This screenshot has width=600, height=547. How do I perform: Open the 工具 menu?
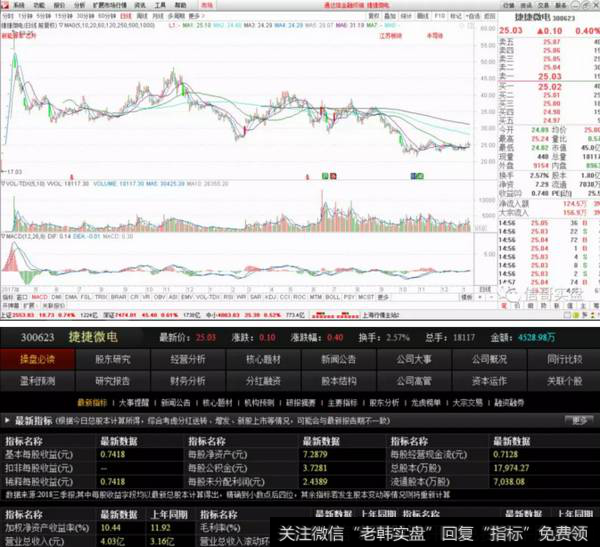160,5
